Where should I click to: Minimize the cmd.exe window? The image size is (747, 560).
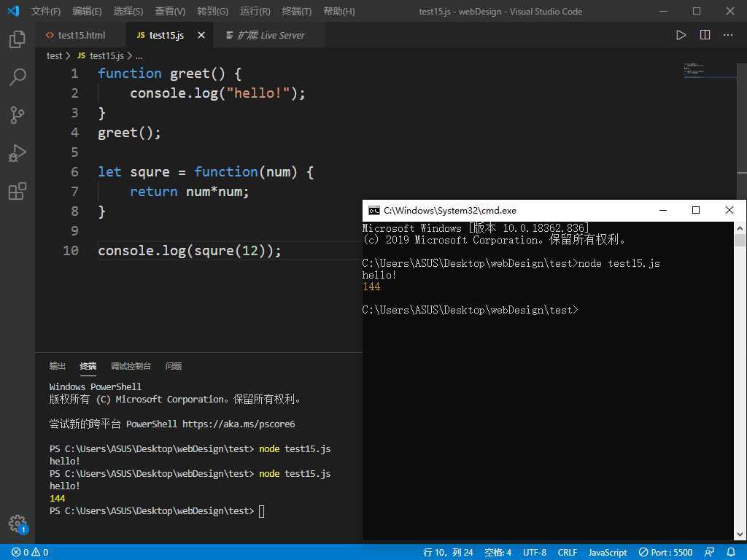click(x=662, y=210)
